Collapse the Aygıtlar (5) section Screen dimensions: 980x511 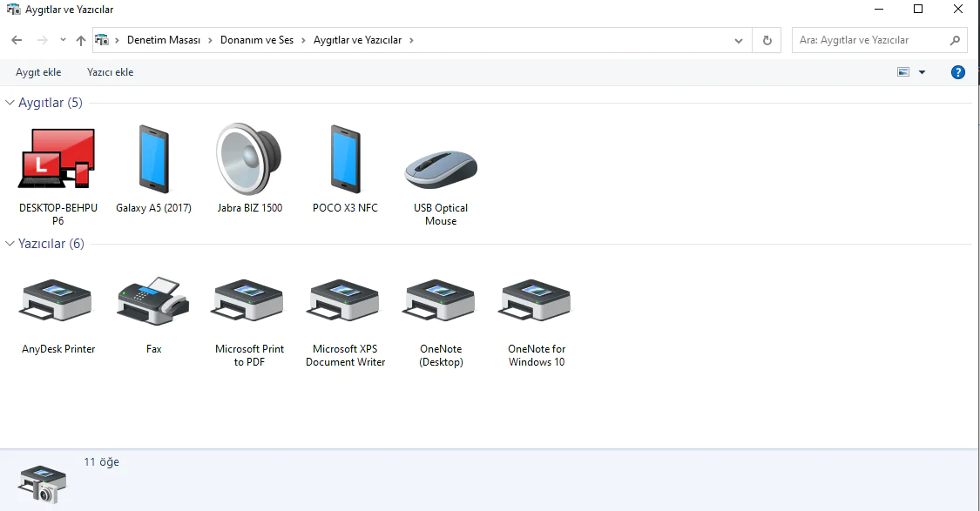(x=9, y=102)
